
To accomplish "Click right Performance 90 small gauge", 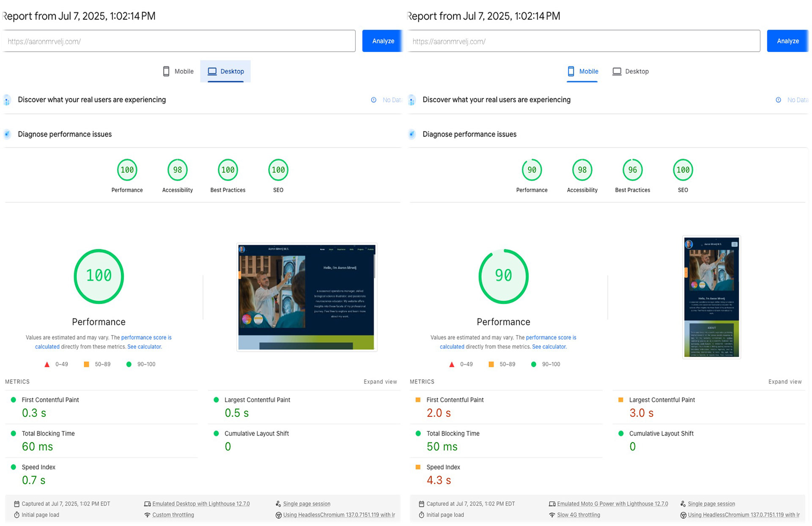I will [x=532, y=170].
